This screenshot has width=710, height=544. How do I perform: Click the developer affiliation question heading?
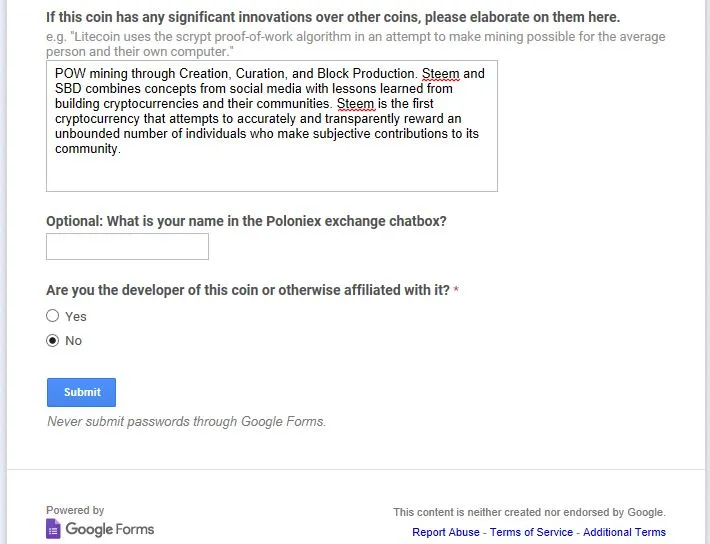248,290
